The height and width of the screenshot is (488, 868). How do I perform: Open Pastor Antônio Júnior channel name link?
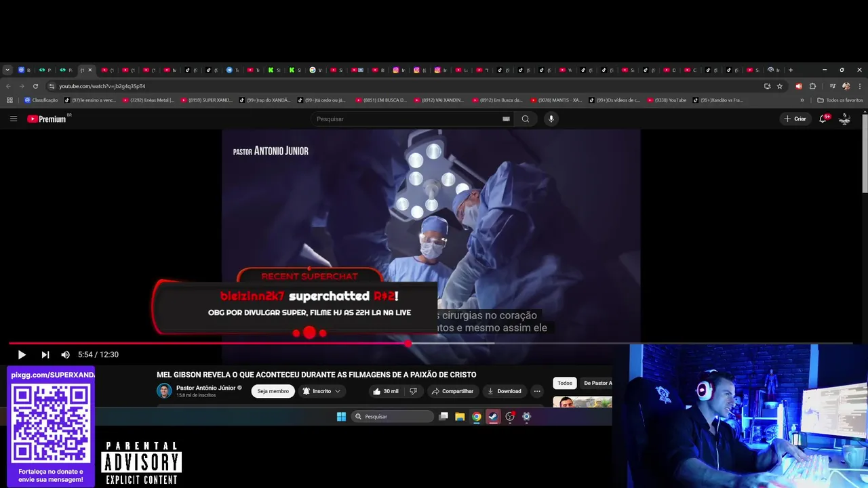[x=205, y=388]
